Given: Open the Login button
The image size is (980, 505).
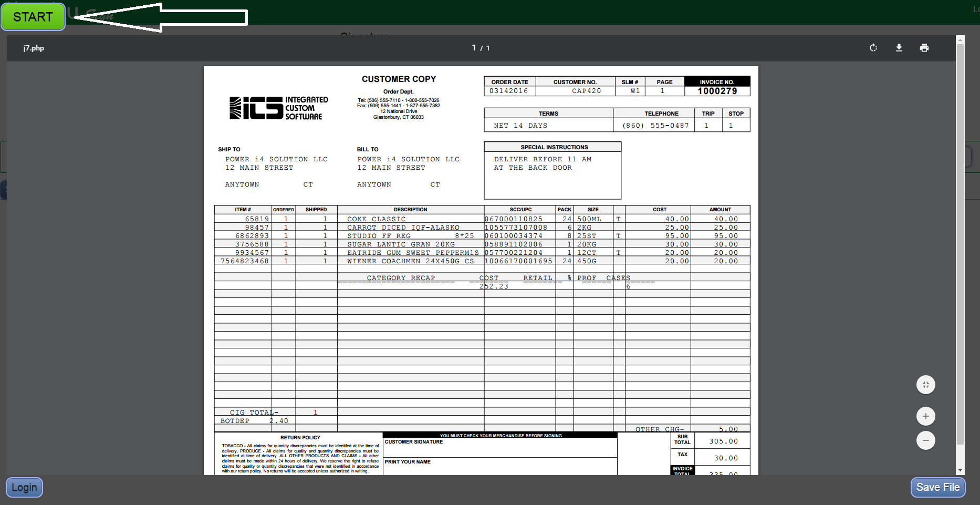Looking at the screenshot, I should 24,487.
